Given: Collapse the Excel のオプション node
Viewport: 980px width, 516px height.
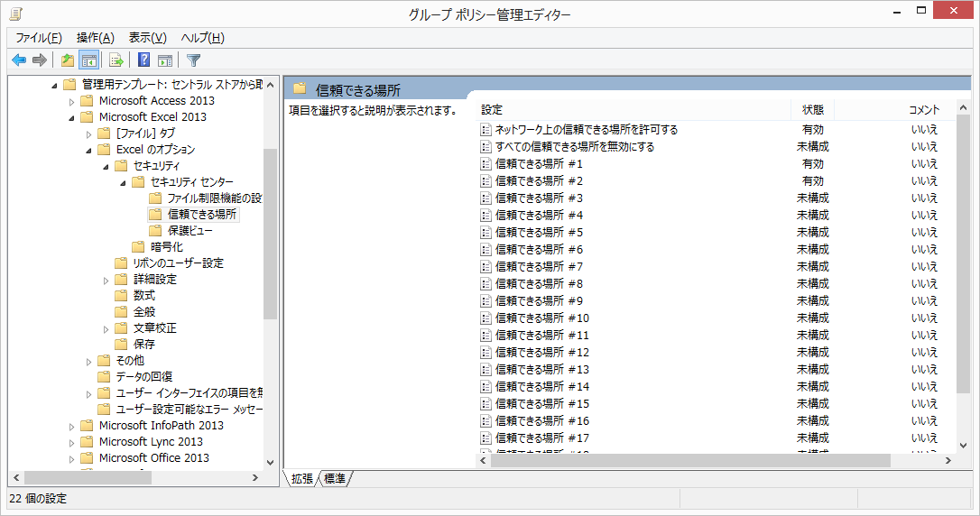Looking at the screenshot, I should (x=88, y=150).
